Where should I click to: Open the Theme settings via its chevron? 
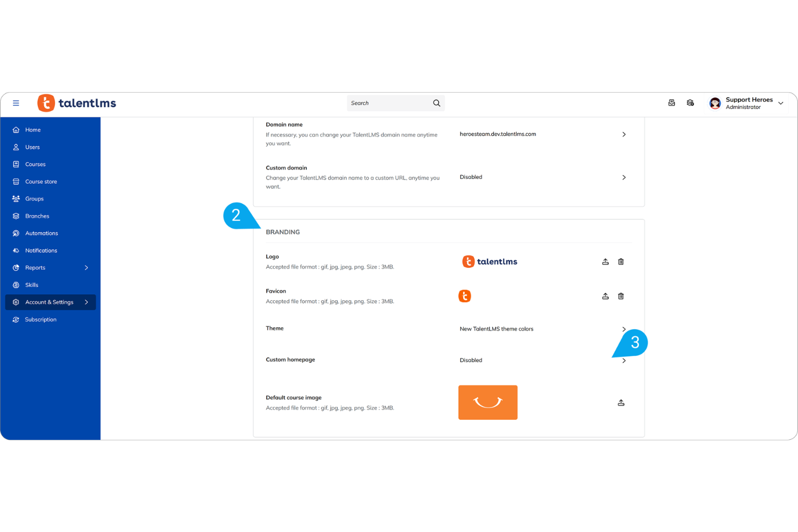click(x=624, y=329)
